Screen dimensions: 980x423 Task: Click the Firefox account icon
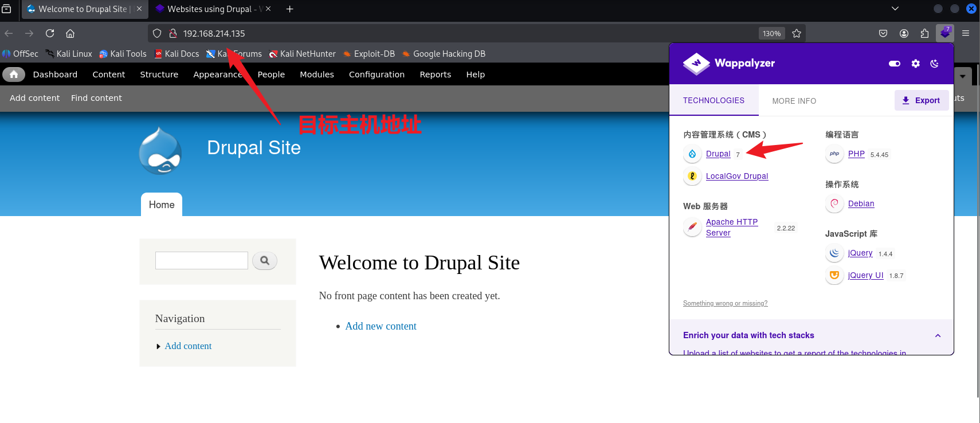click(x=904, y=34)
